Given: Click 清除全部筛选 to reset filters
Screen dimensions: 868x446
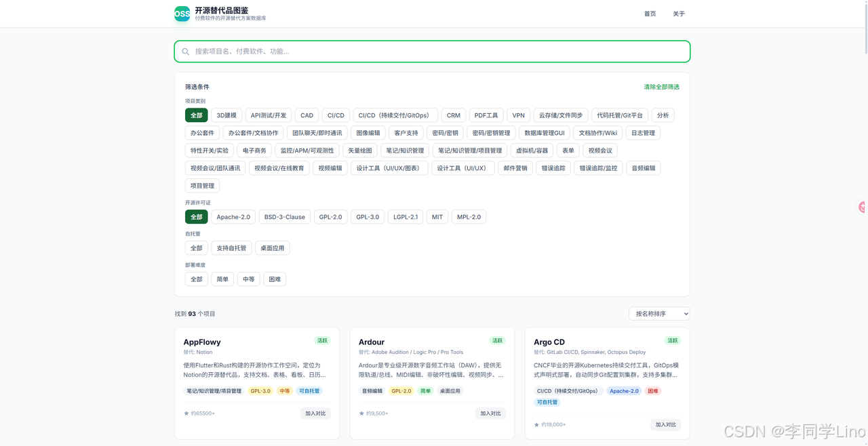Looking at the screenshot, I should pos(662,87).
